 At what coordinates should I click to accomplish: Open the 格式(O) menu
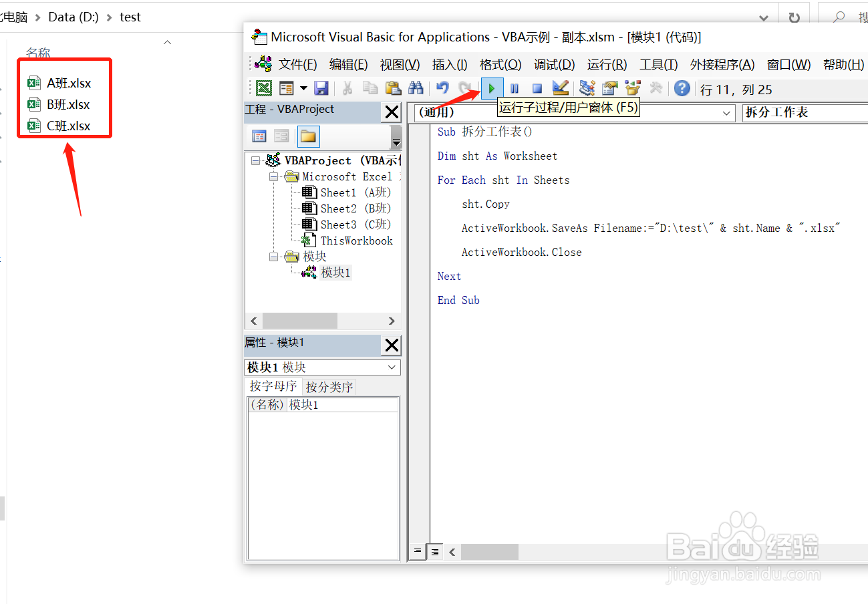500,65
